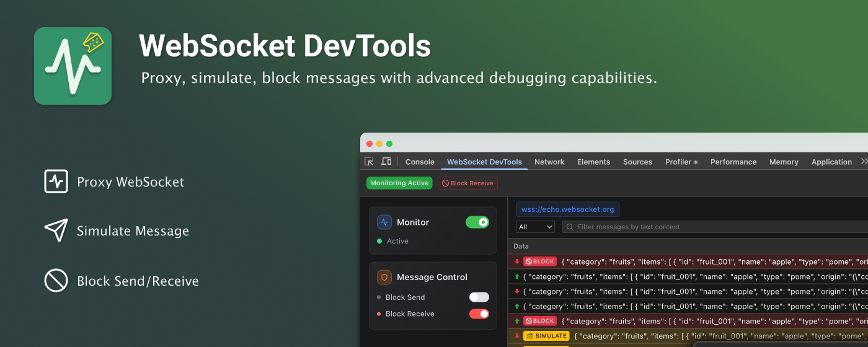Switch to the Sources tab

click(637, 162)
